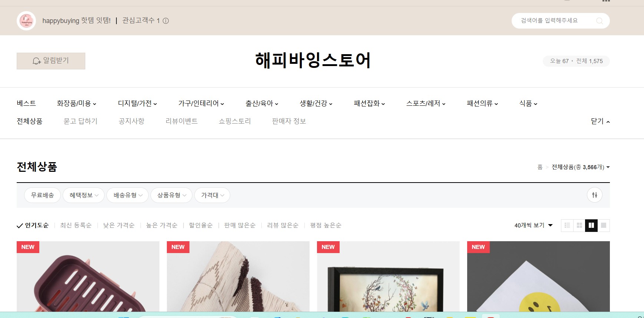Toggle the 무료배송 filter
This screenshot has height=318, width=644.
[x=43, y=195]
